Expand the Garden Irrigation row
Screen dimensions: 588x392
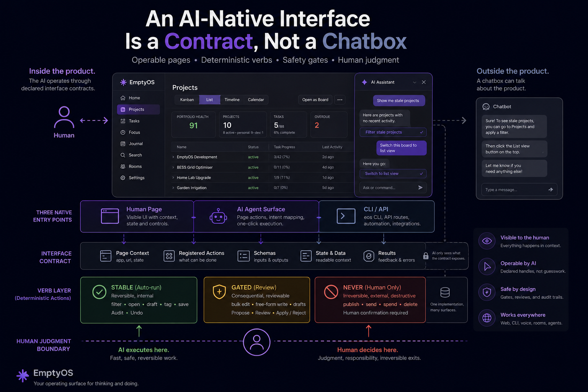point(173,188)
